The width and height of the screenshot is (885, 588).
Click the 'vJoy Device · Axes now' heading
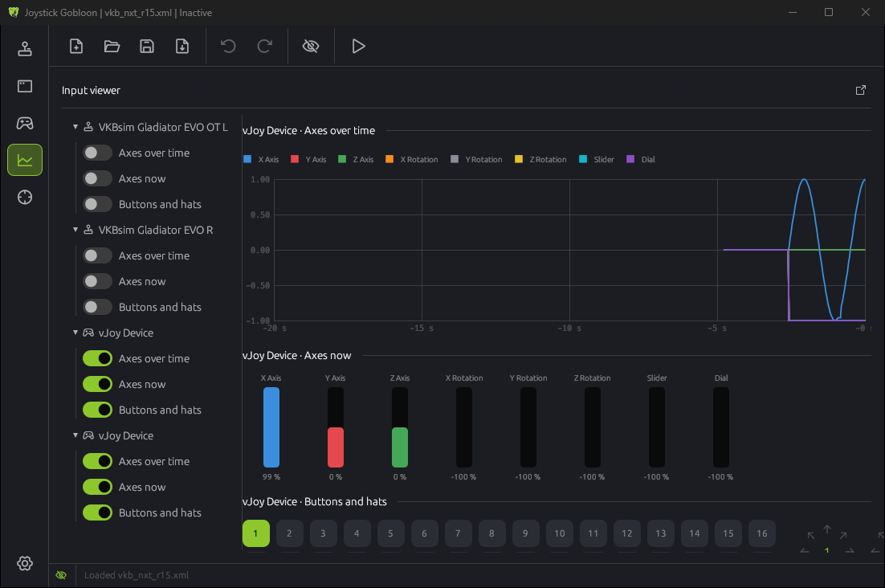[297, 356]
